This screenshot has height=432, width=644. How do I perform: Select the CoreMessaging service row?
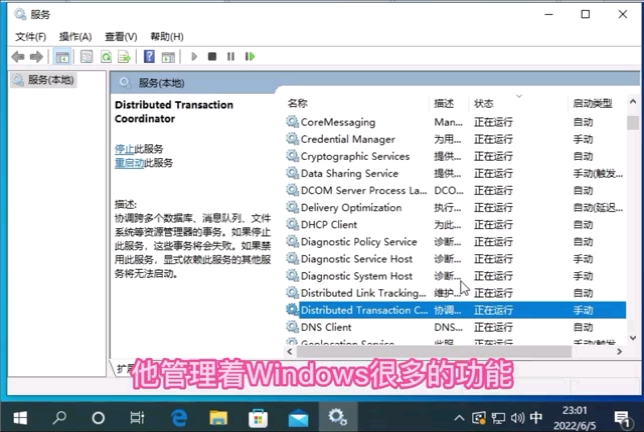tap(456, 122)
